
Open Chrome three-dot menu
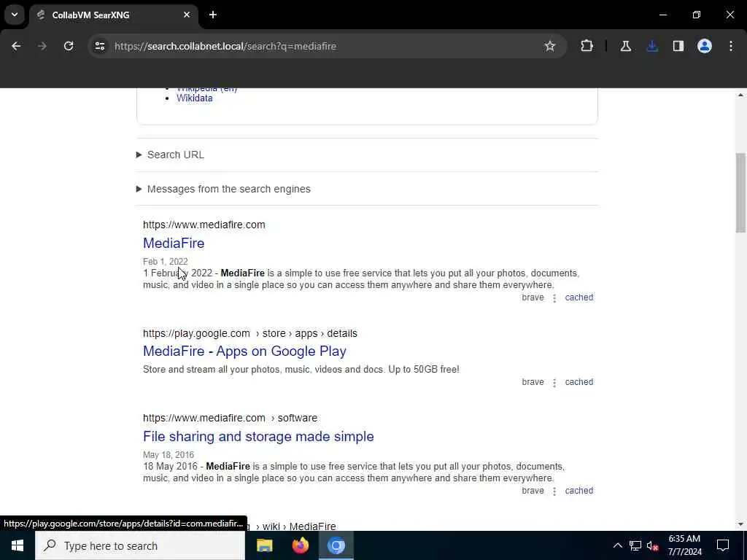[x=731, y=46]
